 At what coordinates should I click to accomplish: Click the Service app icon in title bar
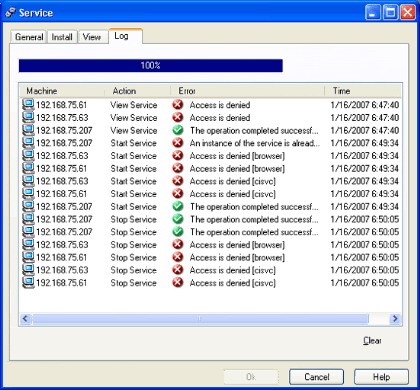pyautogui.click(x=10, y=13)
